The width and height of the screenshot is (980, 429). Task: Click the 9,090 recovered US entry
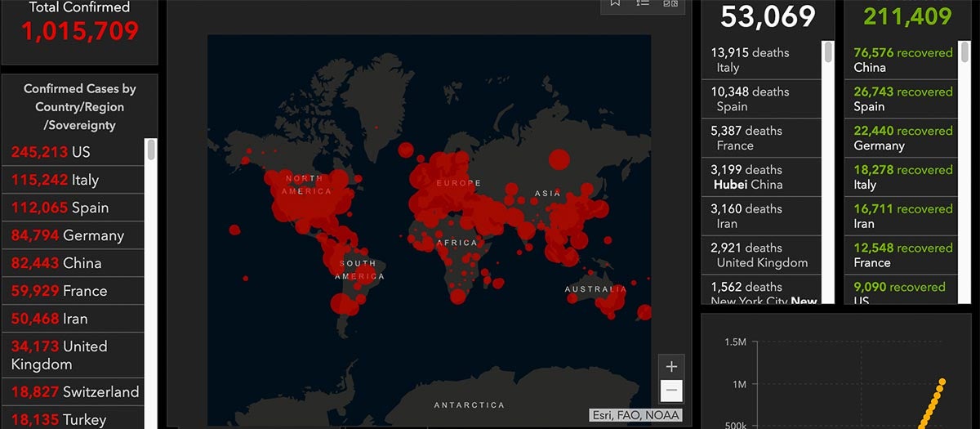[x=902, y=291]
